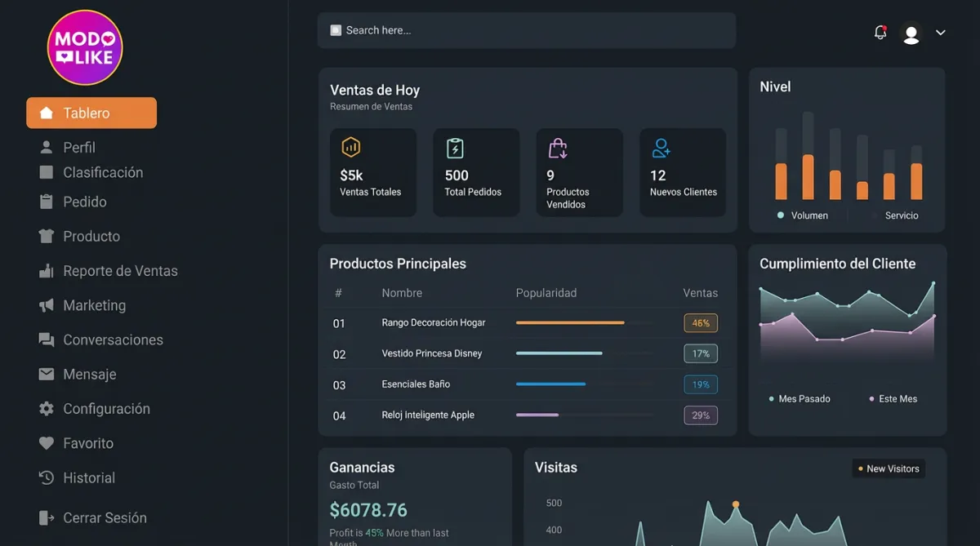Click the '$6078.76' Ganancias value

[x=368, y=510]
